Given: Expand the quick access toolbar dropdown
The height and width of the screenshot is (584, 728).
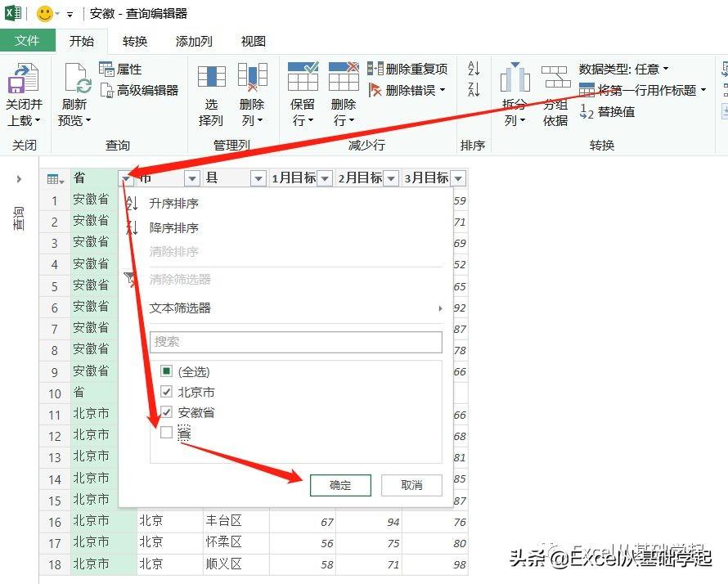Looking at the screenshot, I should (70, 15).
